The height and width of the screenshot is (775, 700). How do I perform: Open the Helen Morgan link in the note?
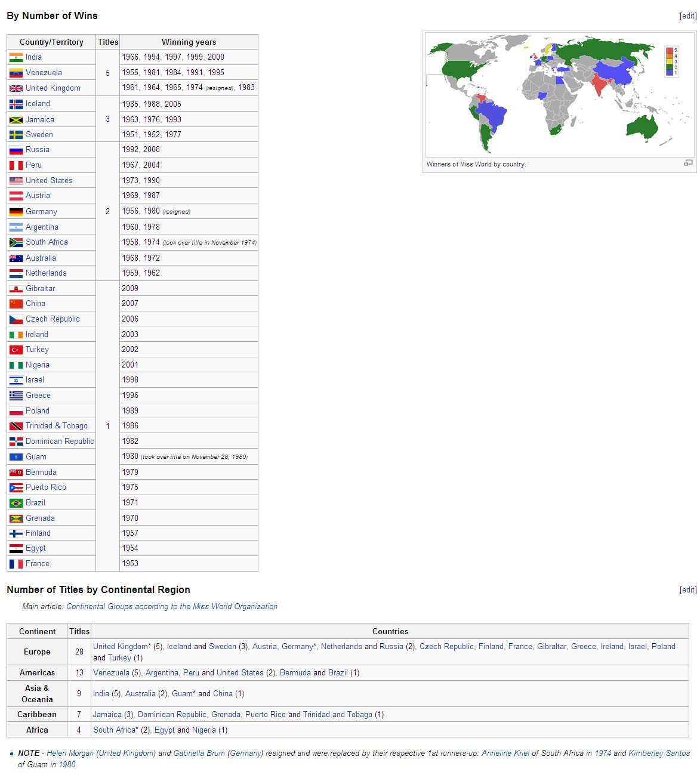coord(70,754)
